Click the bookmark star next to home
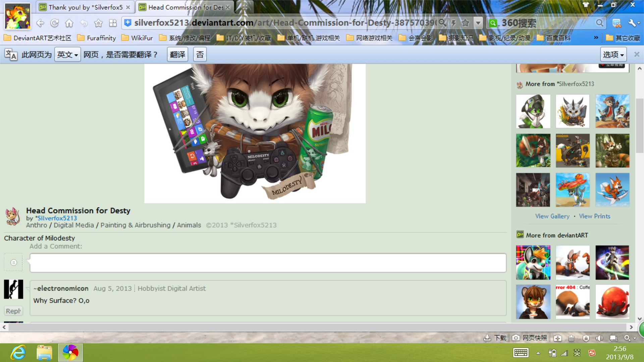Screen dimensions: 644x362 pos(98,23)
